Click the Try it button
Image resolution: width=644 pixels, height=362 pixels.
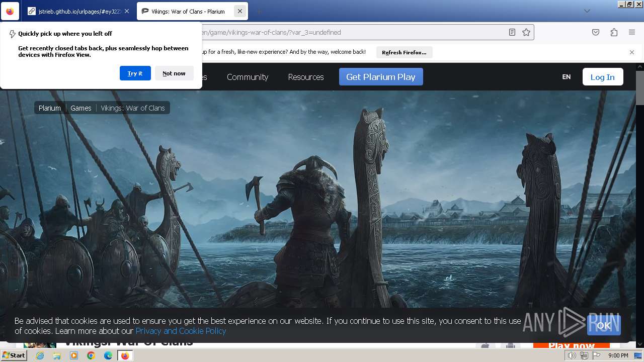[x=135, y=73]
